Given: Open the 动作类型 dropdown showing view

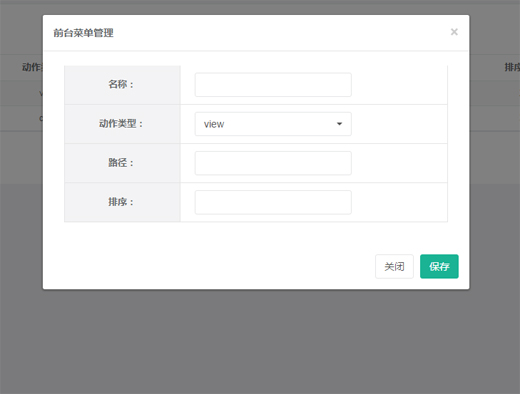Looking at the screenshot, I should [273, 124].
